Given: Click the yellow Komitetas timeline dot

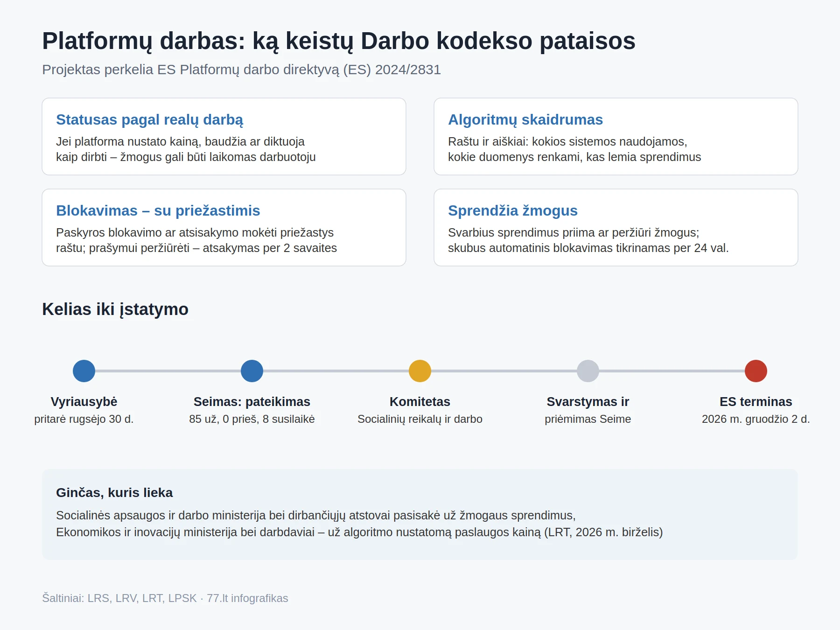Looking at the screenshot, I should 420,371.
